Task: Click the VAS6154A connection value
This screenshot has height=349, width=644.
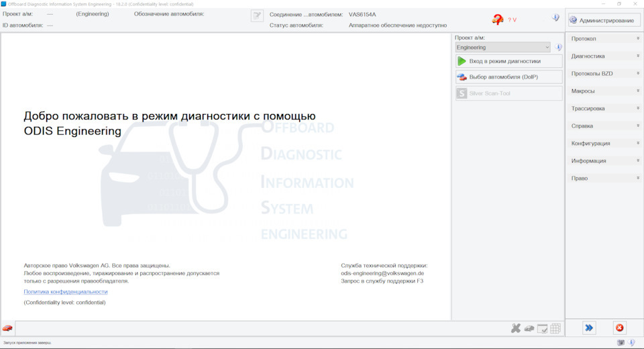Action: point(362,14)
